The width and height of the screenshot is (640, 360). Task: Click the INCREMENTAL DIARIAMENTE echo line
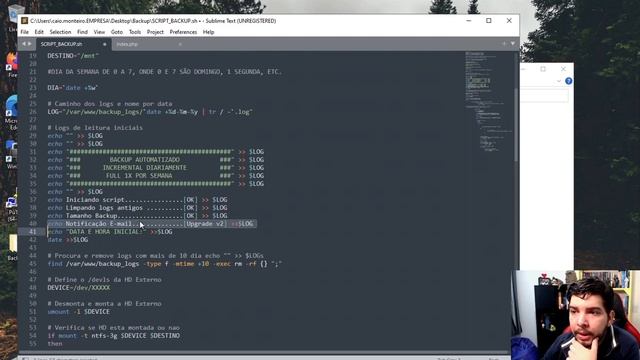tap(156, 168)
